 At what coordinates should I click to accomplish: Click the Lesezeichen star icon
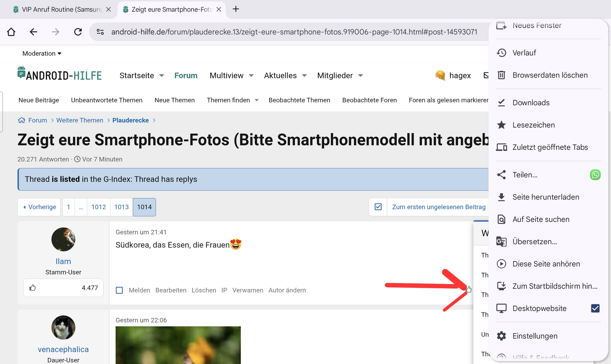[x=502, y=125]
